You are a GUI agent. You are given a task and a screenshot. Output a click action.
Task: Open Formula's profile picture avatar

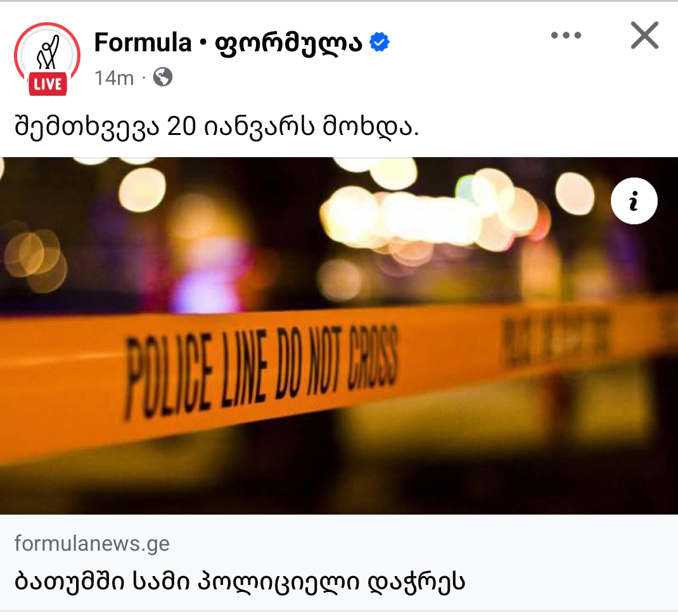pos(47,56)
